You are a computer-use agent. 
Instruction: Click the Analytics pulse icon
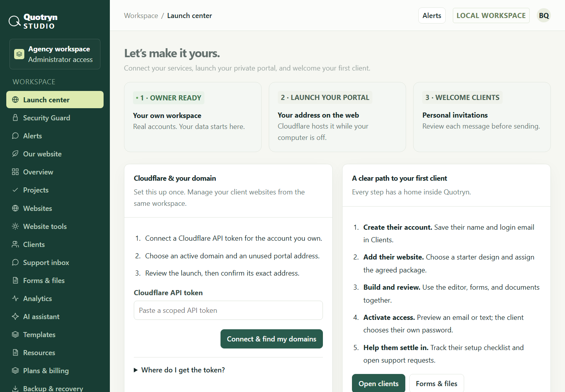tap(15, 298)
